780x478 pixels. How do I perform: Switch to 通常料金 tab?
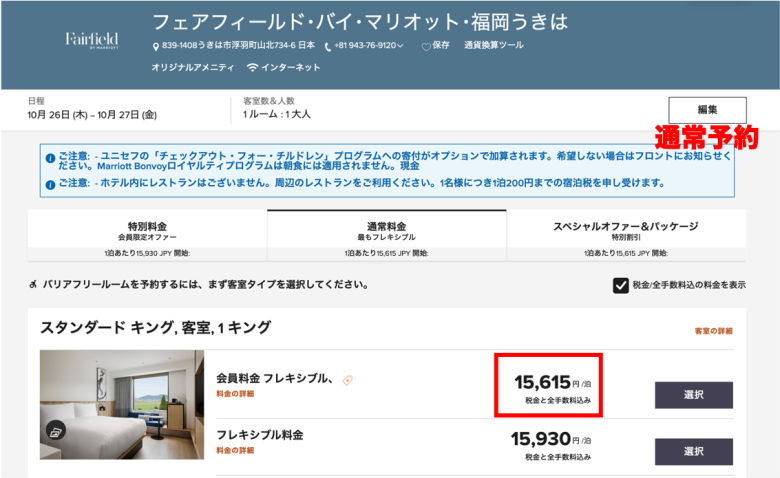coord(387,235)
